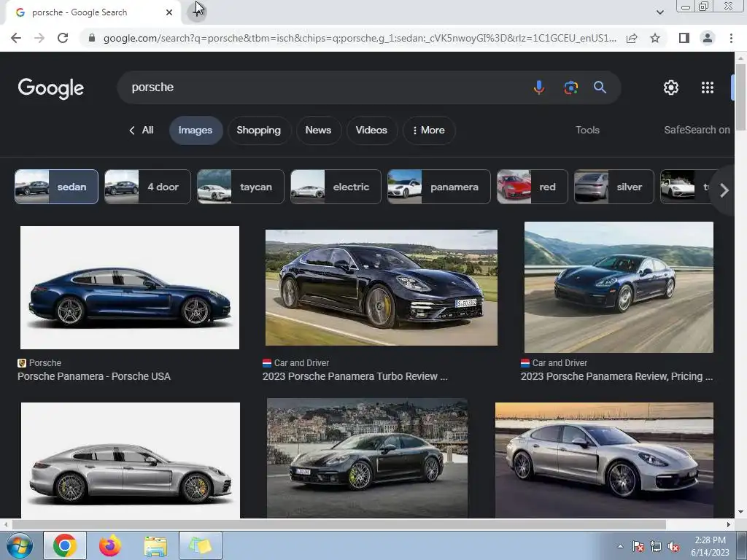Click the lock site info icon
The height and width of the screenshot is (560, 747).
pyautogui.click(x=92, y=38)
